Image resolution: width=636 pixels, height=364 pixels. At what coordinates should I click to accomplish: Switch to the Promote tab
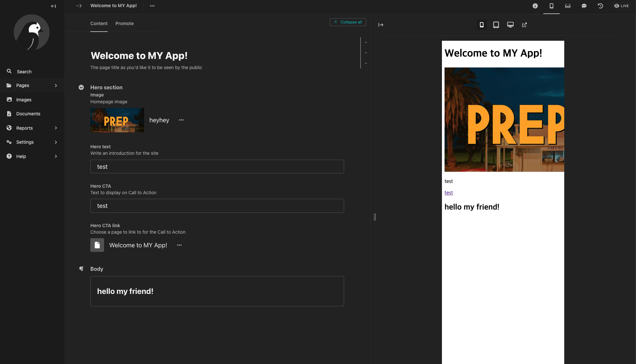click(125, 23)
